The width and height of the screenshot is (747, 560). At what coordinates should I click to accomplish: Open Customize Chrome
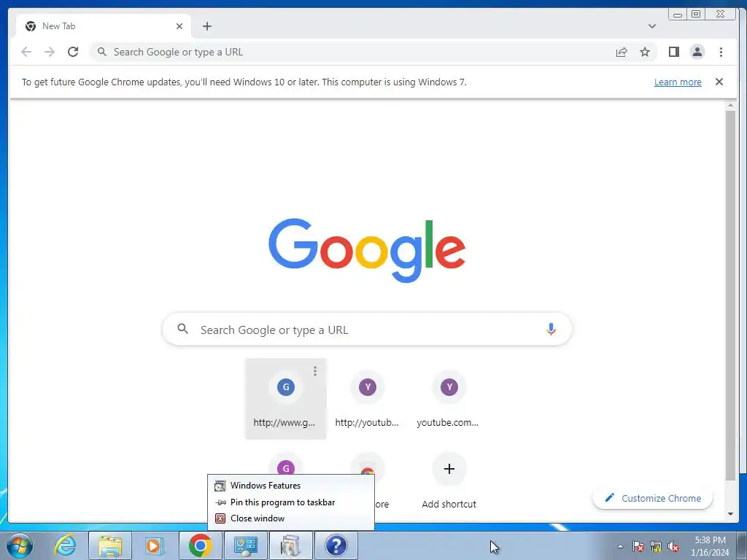[x=652, y=498]
